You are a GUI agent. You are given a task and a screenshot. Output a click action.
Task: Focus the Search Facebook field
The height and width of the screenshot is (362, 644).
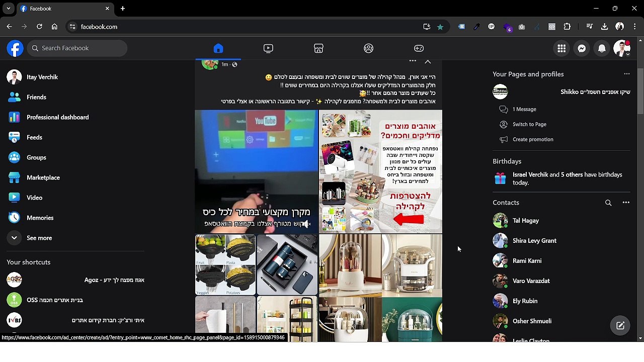[77, 48]
